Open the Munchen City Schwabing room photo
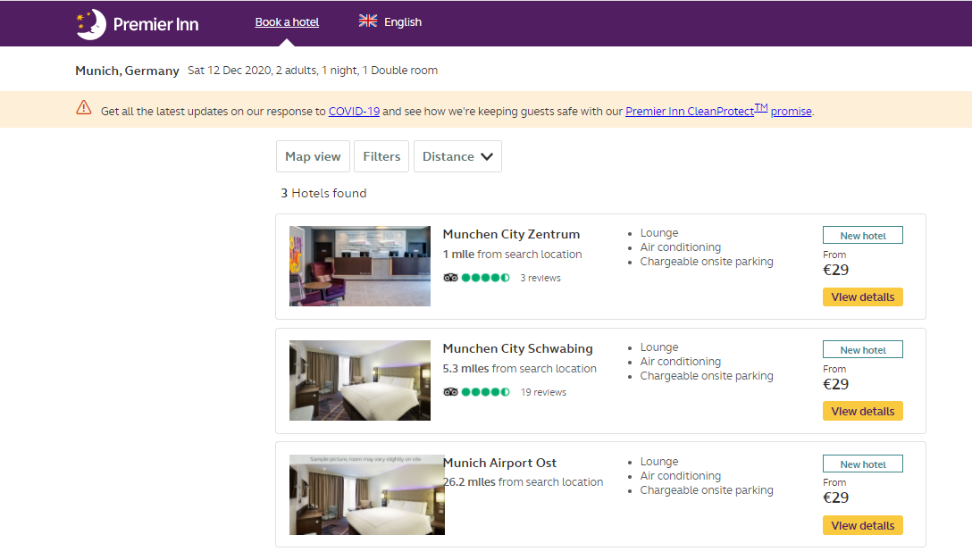972x560 pixels. tap(359, 380)
